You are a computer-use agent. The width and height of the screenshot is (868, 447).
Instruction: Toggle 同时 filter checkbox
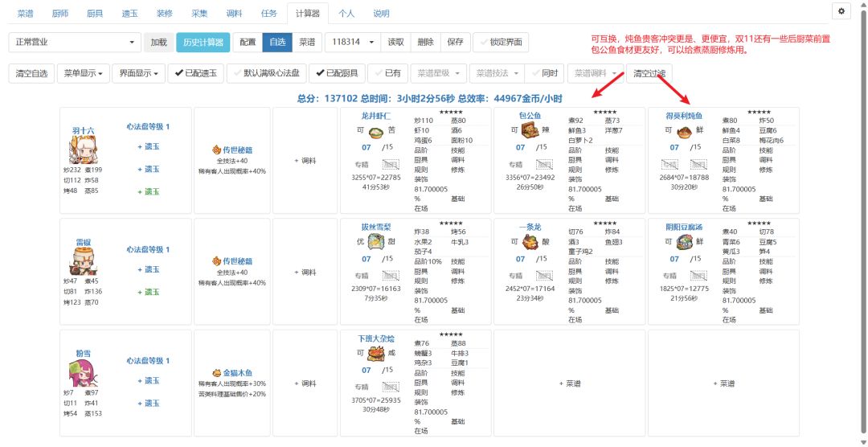544,73
